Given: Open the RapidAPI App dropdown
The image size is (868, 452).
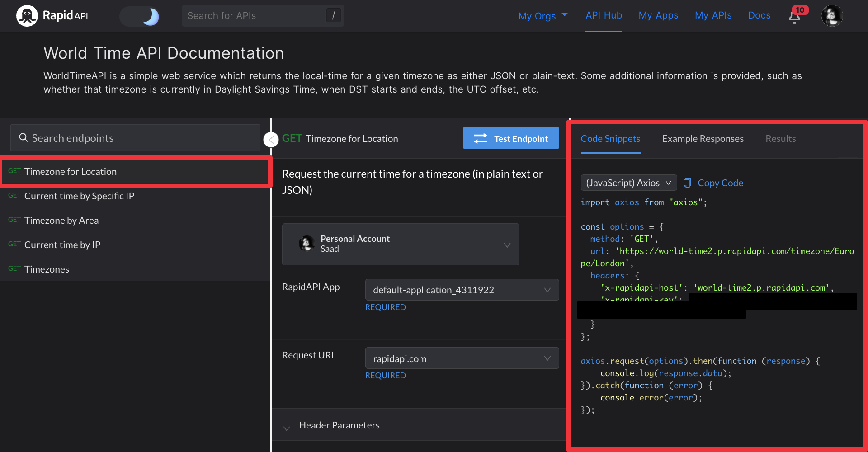Looking at the screenshot, I should 462,290.
